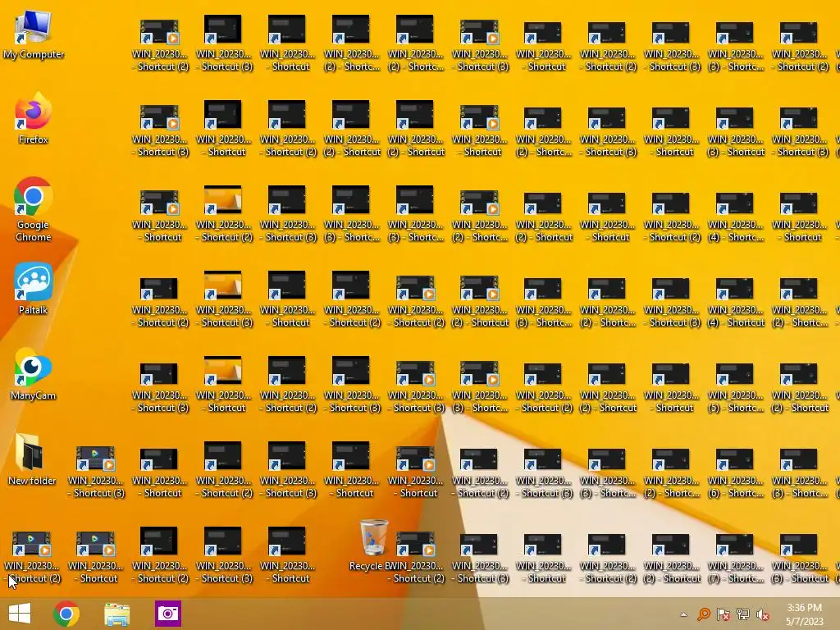This screenshot has width=840, height=630.
Task: Show hidden system tray icons
Action: point(683,614)
